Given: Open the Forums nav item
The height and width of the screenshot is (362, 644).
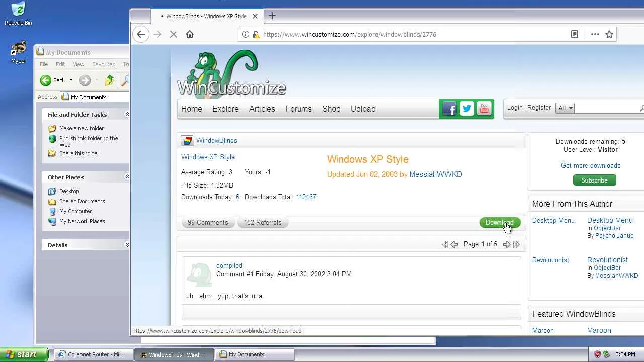Looking at the screenshot, I should 298,109.
